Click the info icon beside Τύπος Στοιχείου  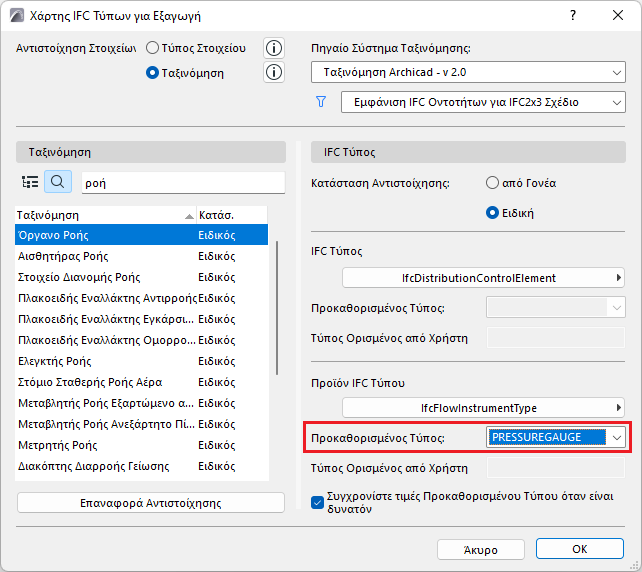[x=274, y=48]
